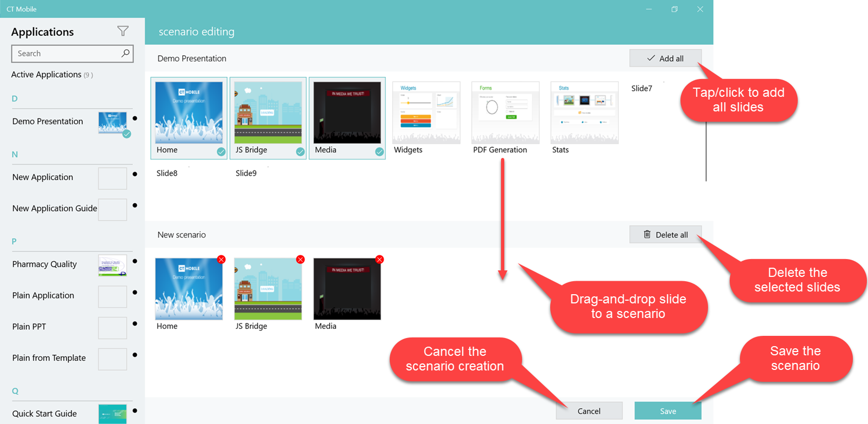Screen dimensions: 868x424
Task: Click the Quick Start Guide application thumbnail
Action: tap(112, 414)
